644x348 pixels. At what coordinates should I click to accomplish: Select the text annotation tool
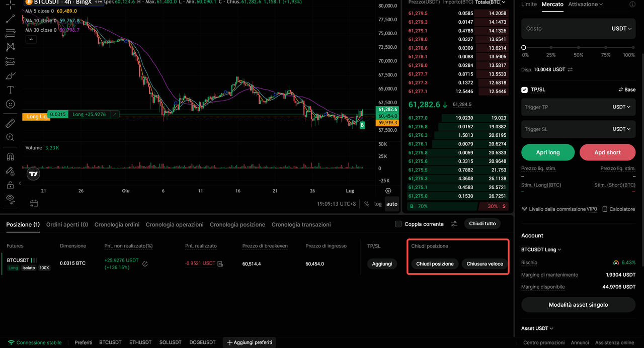point(10,90)
